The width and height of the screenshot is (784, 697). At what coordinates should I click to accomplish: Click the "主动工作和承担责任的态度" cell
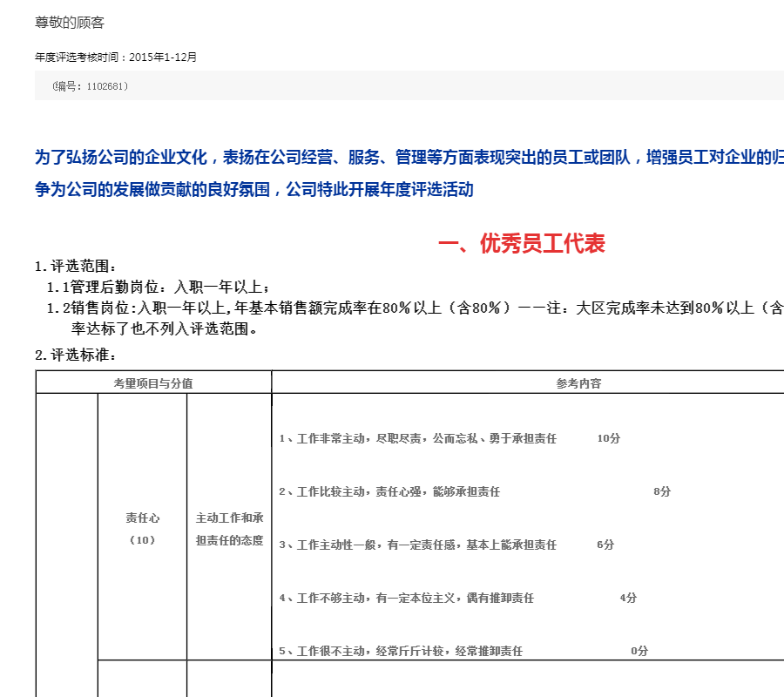[229, 528]
